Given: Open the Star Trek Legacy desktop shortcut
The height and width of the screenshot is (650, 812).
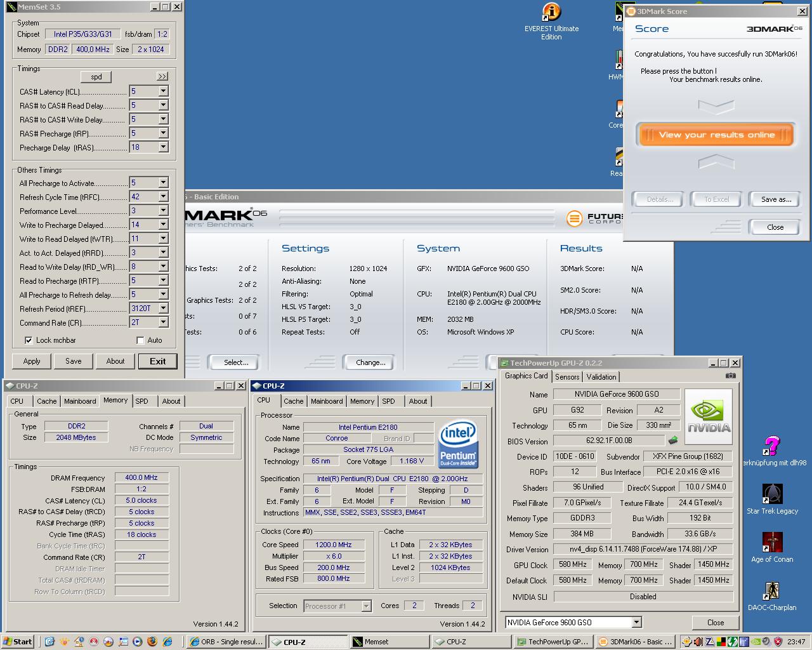Looking at the screenshot, I should tap(772, 499).
